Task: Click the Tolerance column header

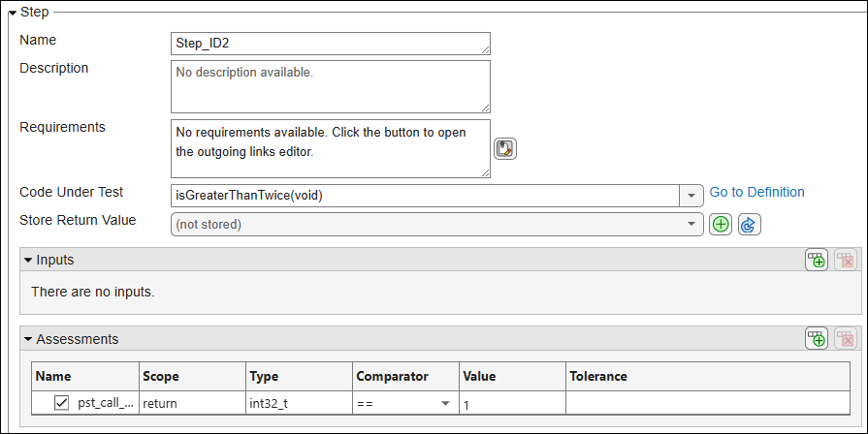Action: [707, 376]
